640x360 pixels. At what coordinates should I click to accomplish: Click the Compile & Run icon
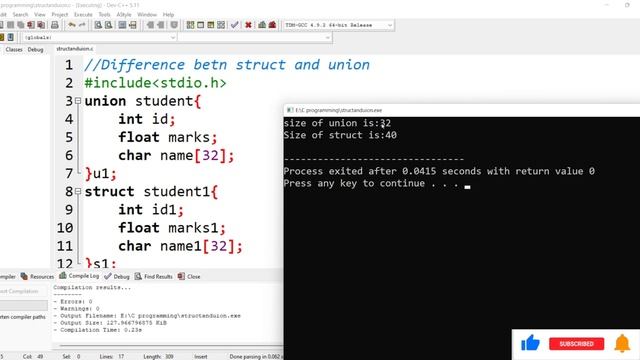211,25
